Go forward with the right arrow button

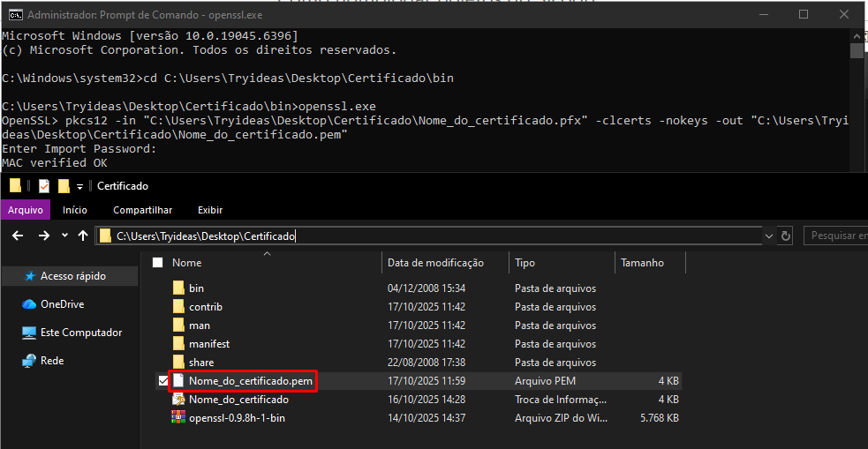(43, 236)
